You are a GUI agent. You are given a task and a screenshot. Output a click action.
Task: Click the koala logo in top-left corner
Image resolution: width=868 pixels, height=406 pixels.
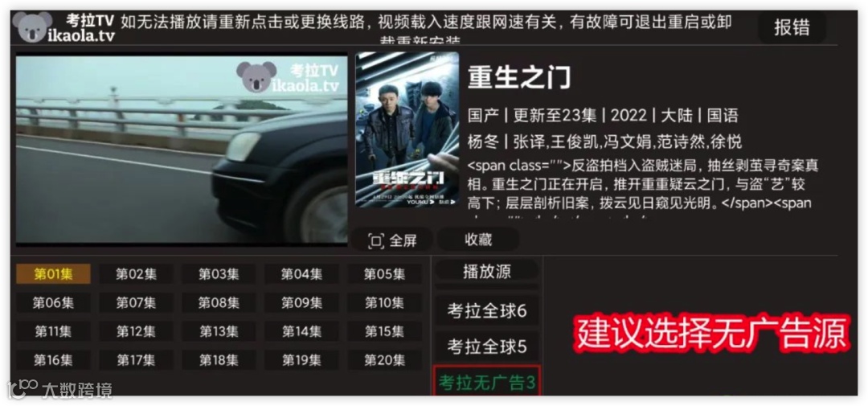(32, 27)
